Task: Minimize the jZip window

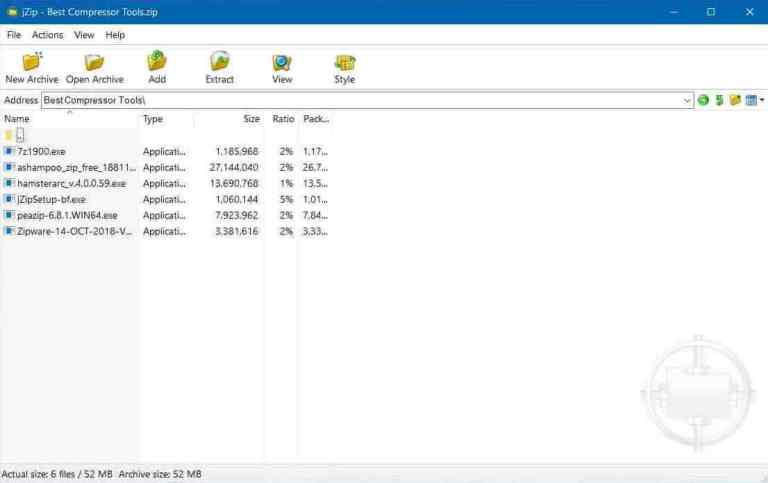Action: pos(674,12)
